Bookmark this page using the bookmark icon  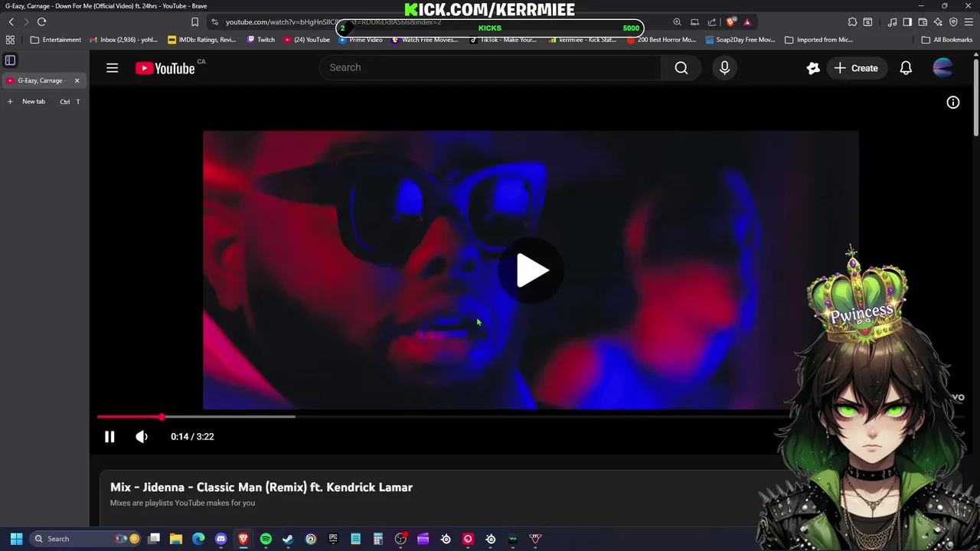point(194,22)
